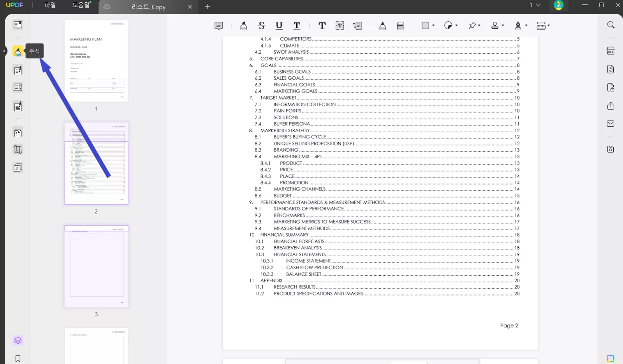Open the Reader mode icon in left sidebar
623x364 pixels.
18,25
